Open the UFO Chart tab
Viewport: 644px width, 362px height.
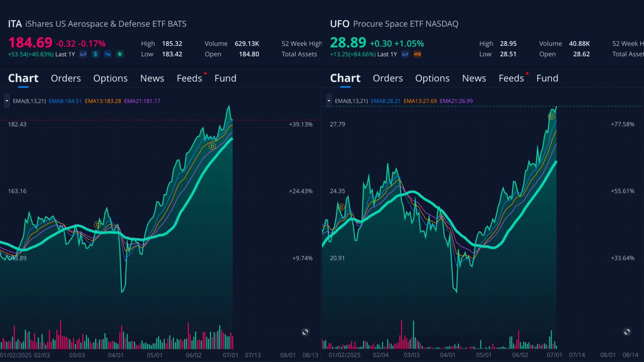[345, 78]
